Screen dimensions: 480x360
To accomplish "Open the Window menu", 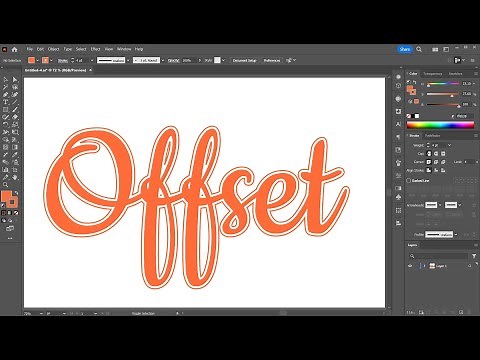I will point(124,49).
